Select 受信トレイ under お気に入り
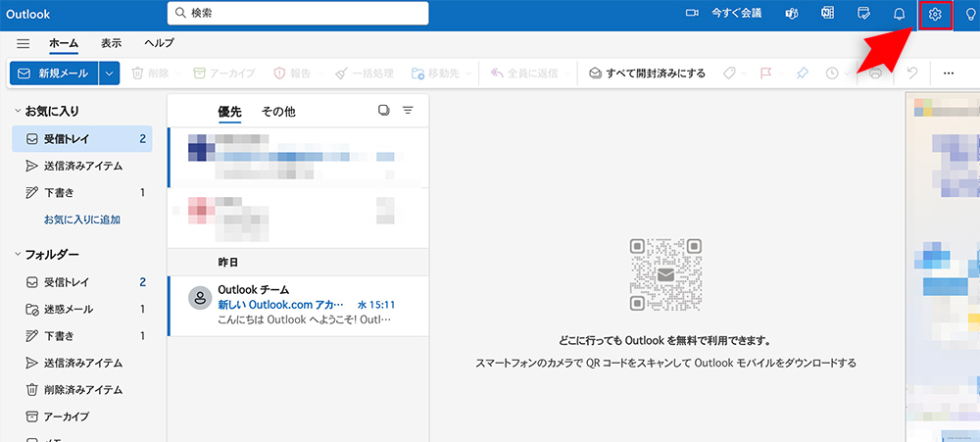980x442 pixels. tap(82, 139)
